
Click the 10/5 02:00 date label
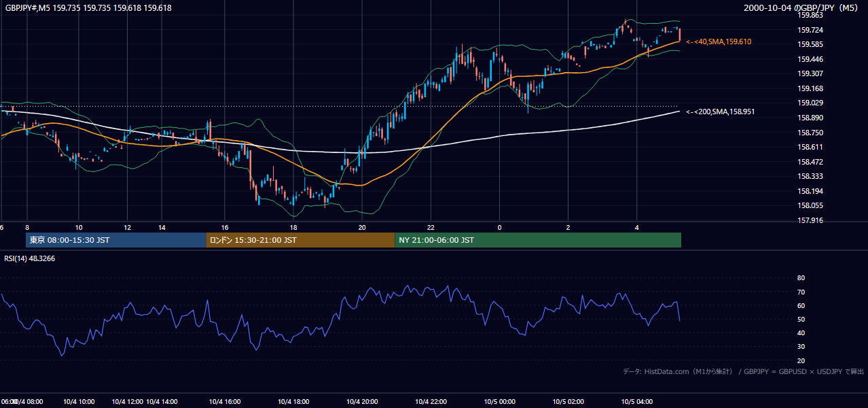pos(568,402)
